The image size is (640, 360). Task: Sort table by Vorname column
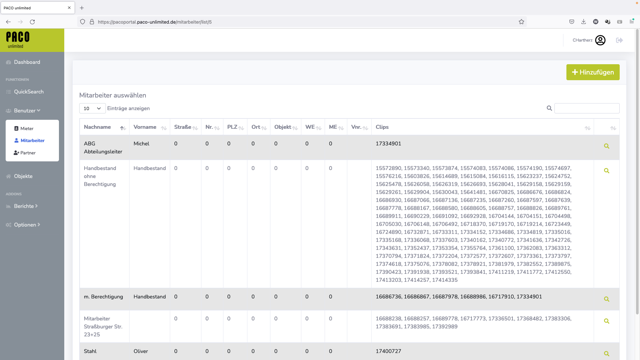click(x=149, y=127)
